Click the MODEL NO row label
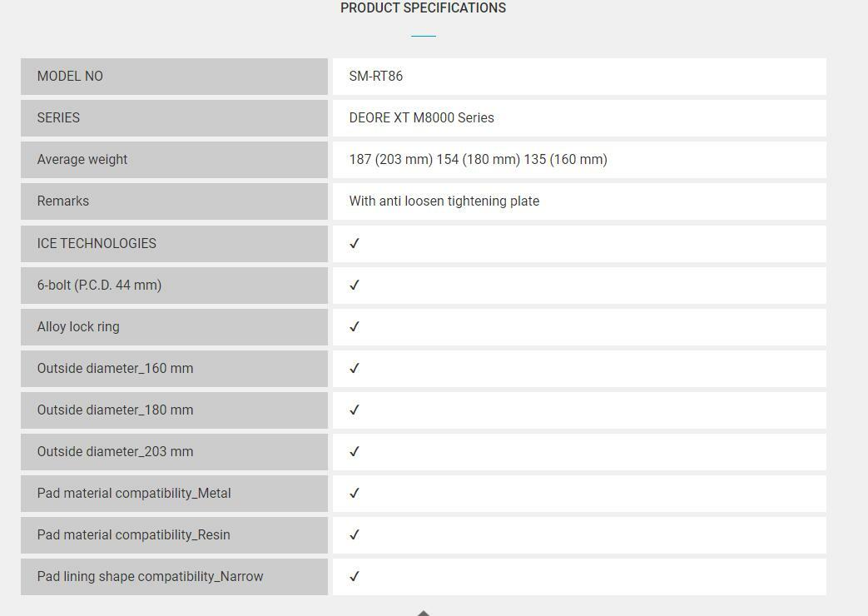868x616 pixels. click(x=70, y=77)
